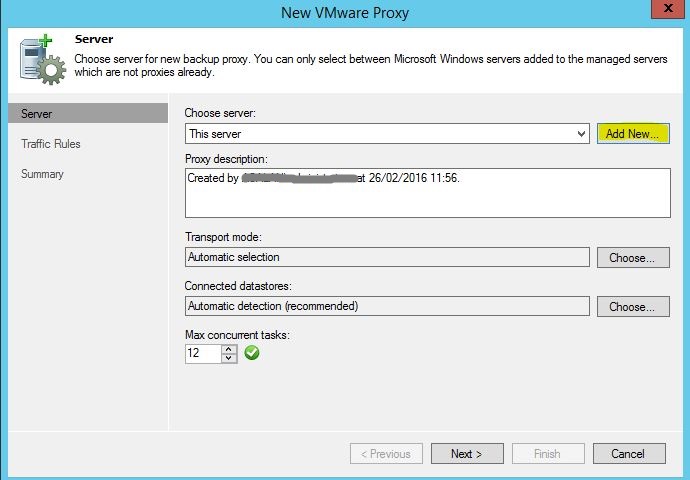690x480 pixels.
Task: Click the Max concurrent tasks number field
Action: (x=203, y=353)
